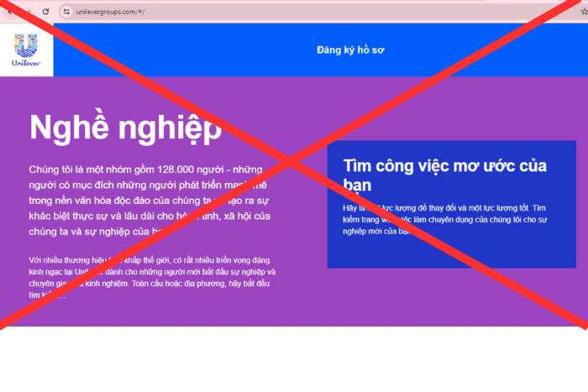
Task: Click the address bar with unilevergroups.com URL
Action: click(x=323, y=12)
